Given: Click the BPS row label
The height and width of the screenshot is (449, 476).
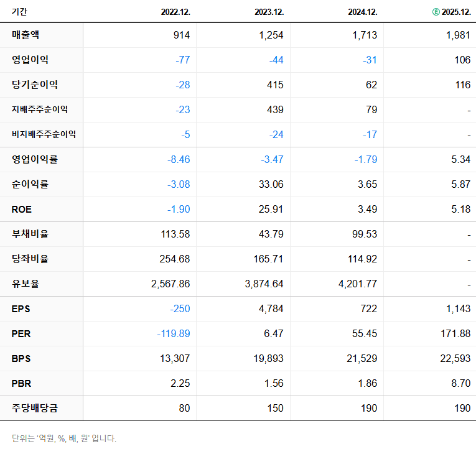Looking at the screenshot, I should click(x=21, y=359).
